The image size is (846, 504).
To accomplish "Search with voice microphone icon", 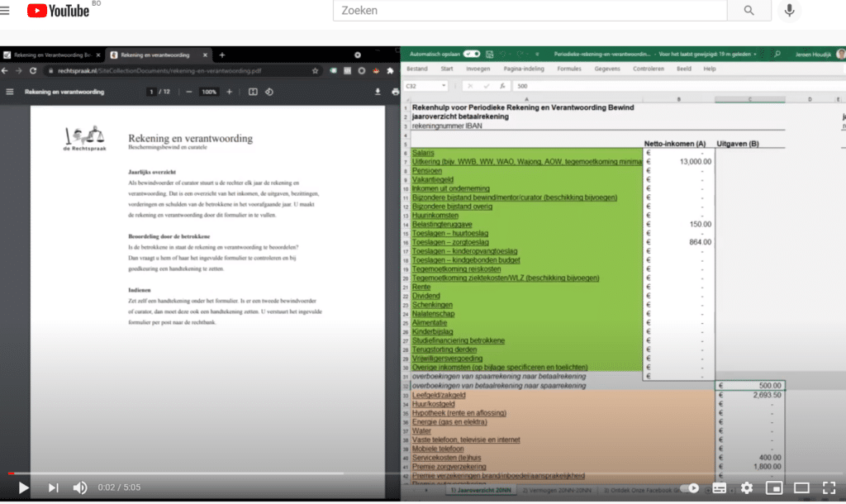I will click(789, 10).
